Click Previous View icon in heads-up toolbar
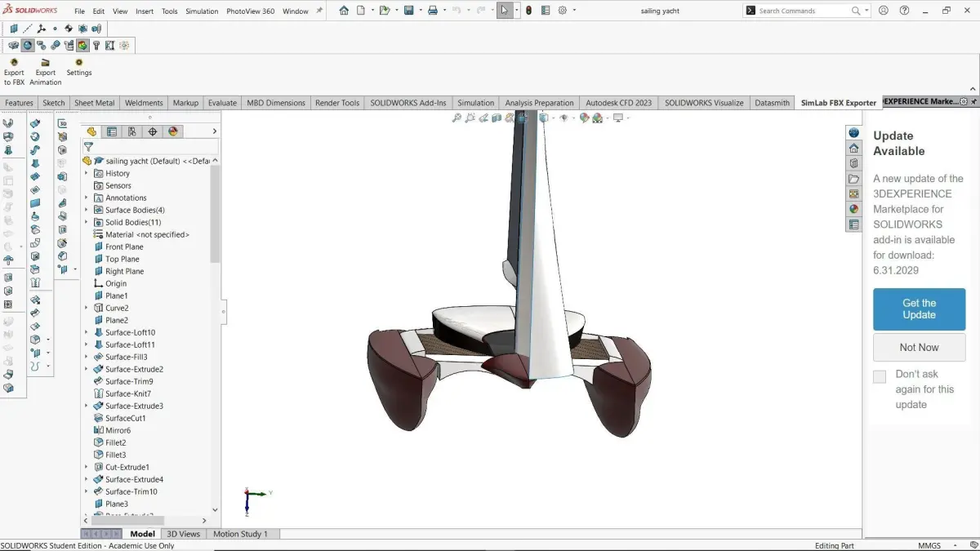Image resolution: width=980 pixels, height=551 pixels. 484,118
